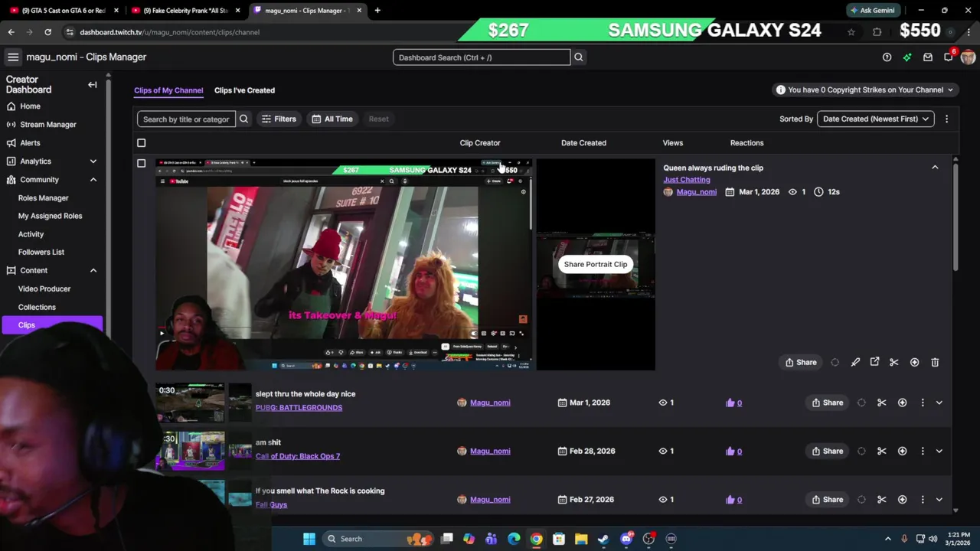Collapse the Creator Dashboard sidebar

point(93,85)
